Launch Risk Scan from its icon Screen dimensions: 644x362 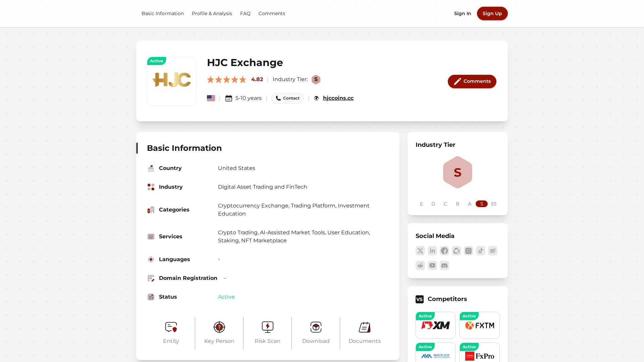267,327
